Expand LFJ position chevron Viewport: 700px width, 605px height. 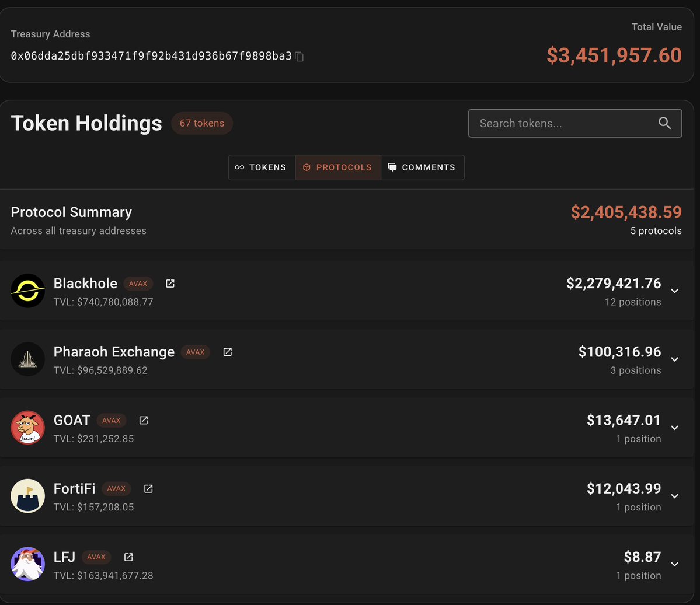674,564
